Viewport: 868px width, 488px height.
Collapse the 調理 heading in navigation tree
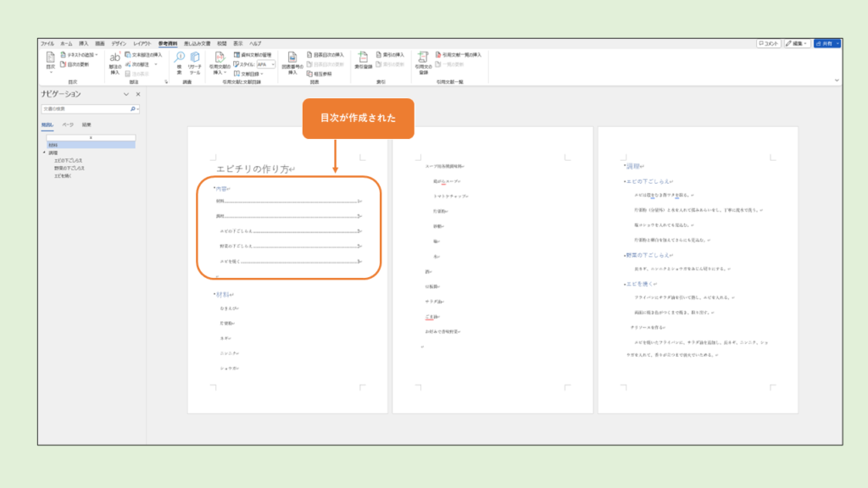[45, 152]
